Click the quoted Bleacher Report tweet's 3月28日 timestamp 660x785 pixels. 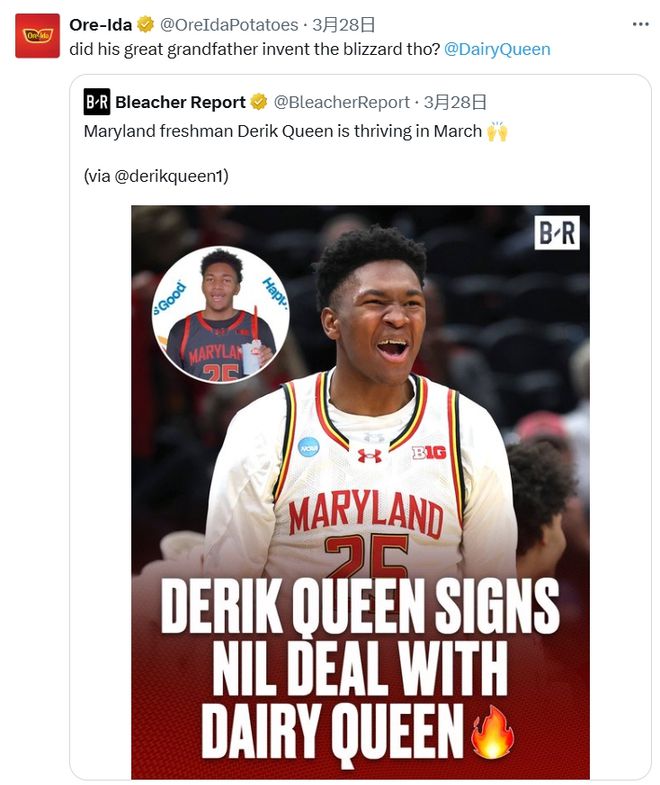[455, 102]
